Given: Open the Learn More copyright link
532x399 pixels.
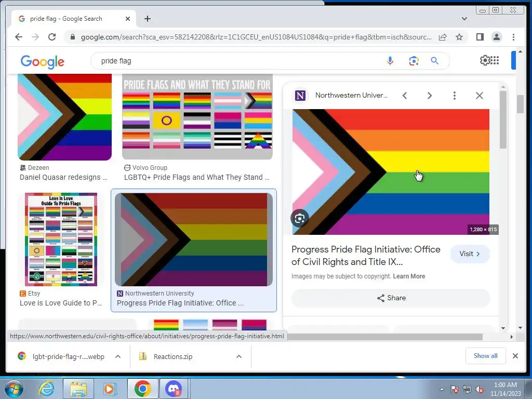Looking at the screenshot, I should pyautogui.click(x=409, y=276).
